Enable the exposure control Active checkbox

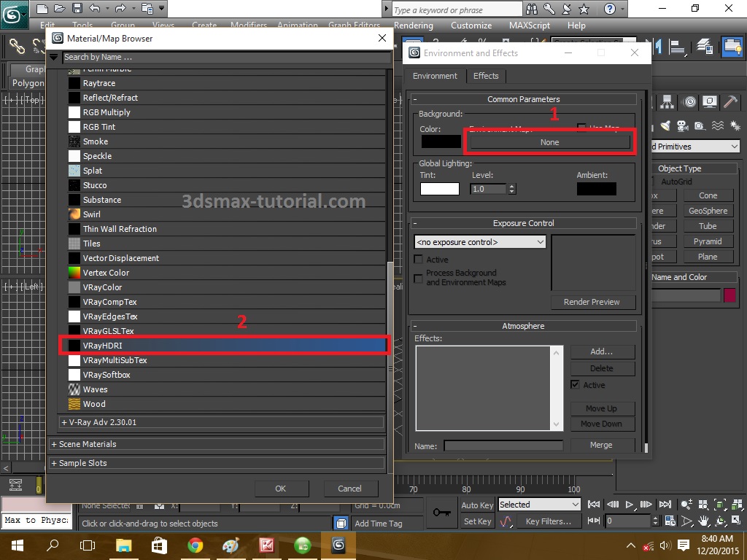[418, 260]
